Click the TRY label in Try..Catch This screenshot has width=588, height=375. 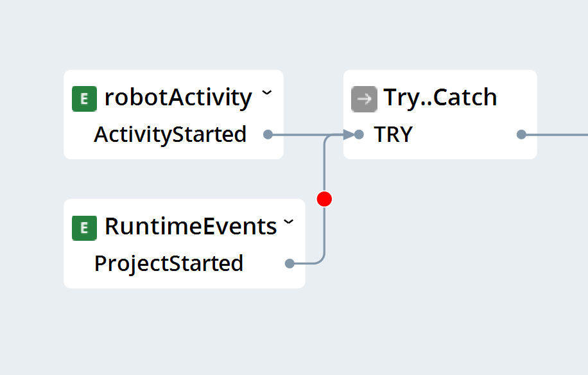pyautogui.click(x=393, y=134)
